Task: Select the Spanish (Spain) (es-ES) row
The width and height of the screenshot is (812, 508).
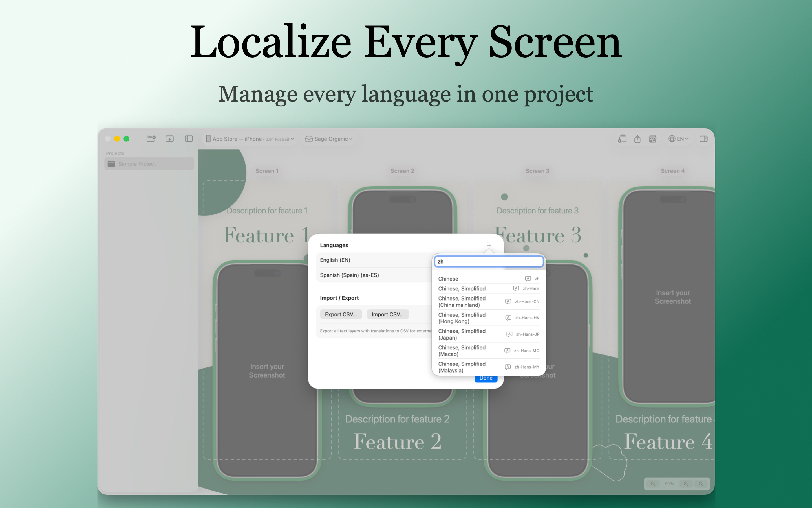Action: click(x=374, y=275)
